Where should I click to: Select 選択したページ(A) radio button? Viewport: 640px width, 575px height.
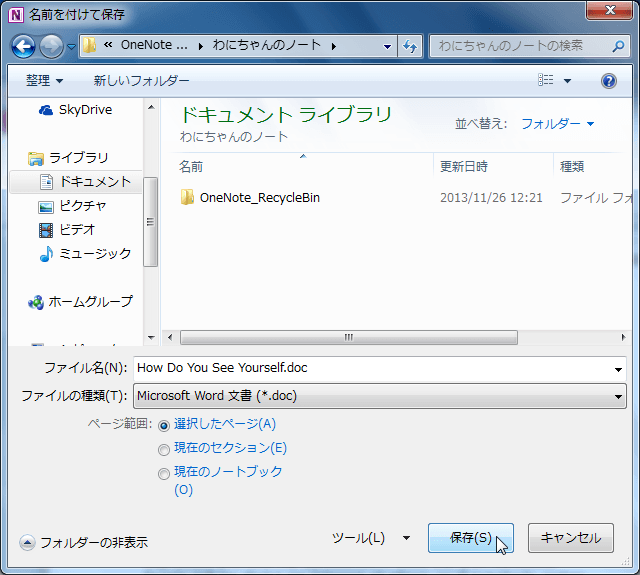coord(164,426)
